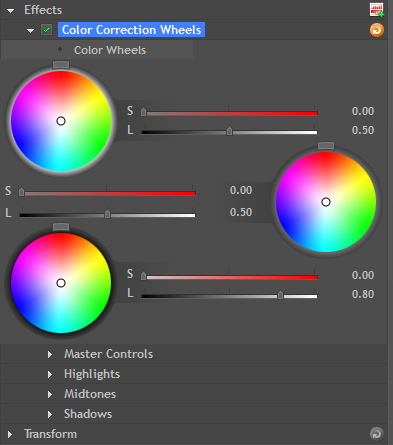Click the handle above the top color wheel
The width and height of the screenshot is (393, 445).
click(61, 65)
